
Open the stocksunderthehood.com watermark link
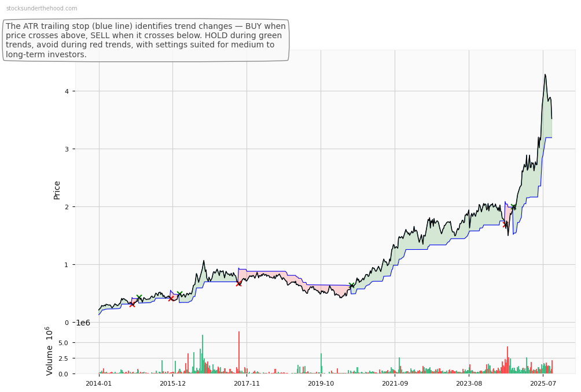pos(42,9)
